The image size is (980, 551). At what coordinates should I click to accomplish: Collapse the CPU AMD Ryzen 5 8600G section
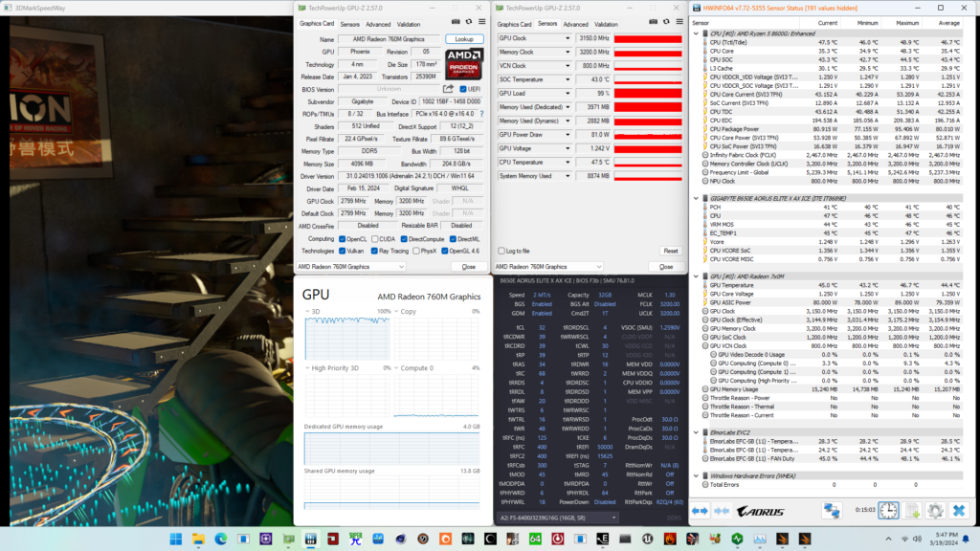(697, 33)
